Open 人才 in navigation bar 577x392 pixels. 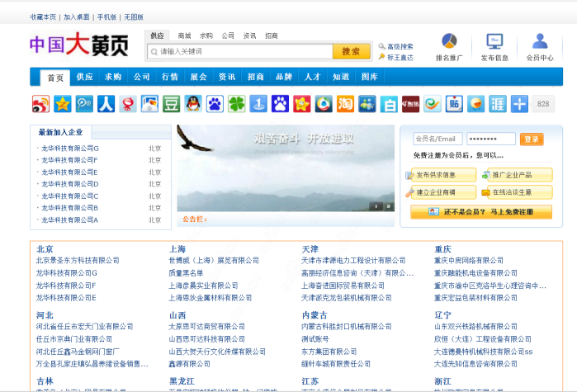[312, 77]
